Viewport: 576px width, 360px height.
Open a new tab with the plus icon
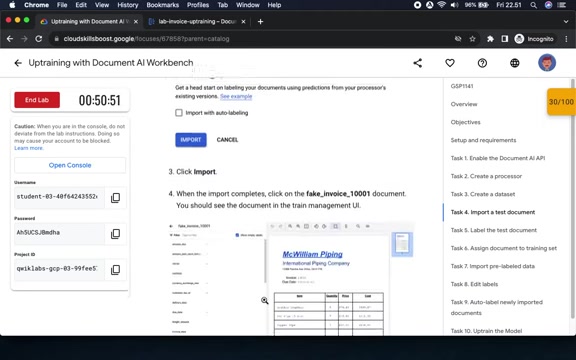point(260,22)
